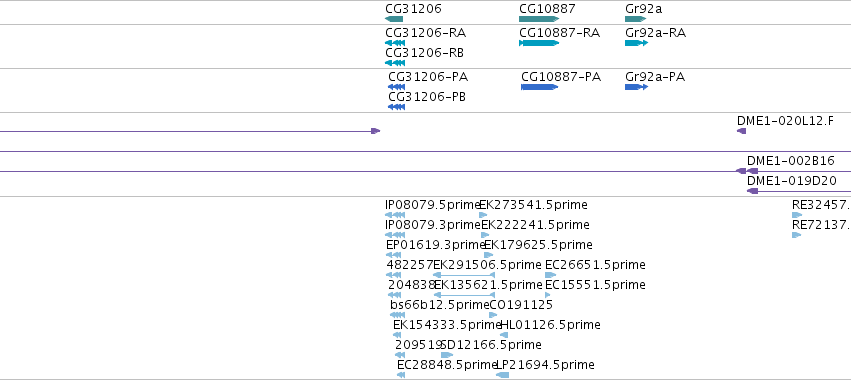851x380 pixels.
Task: Select the LP21694.5prime EST label
Action: tap(545, 364)
